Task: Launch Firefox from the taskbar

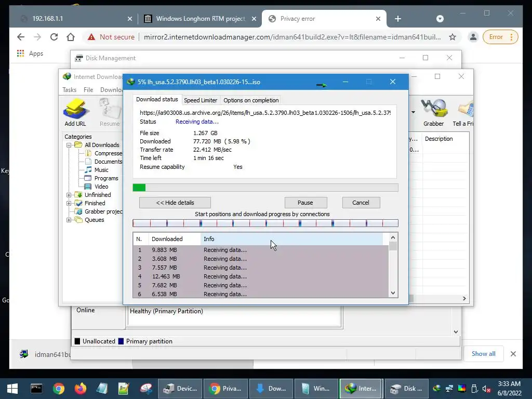Action: (81, 389)
